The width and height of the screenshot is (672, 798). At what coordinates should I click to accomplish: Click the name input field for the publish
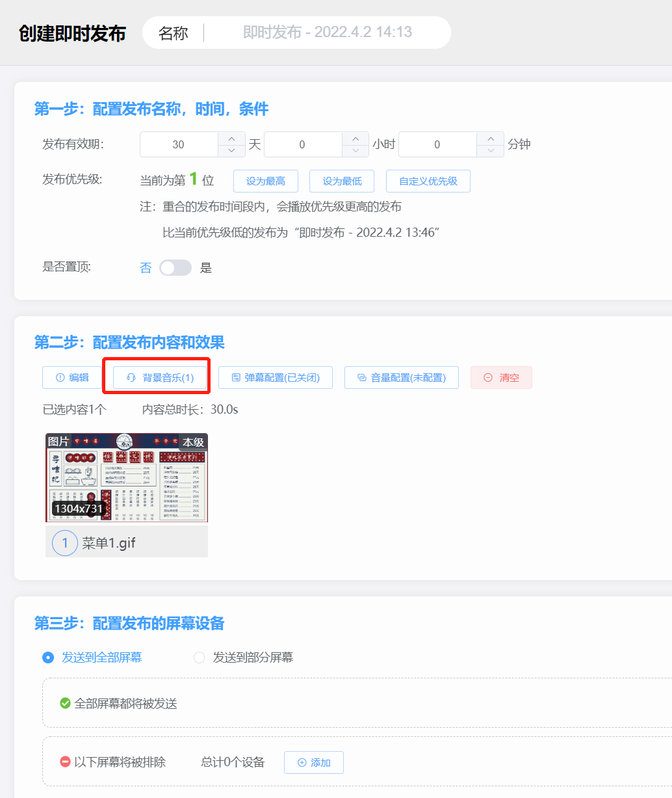(328, 33)
